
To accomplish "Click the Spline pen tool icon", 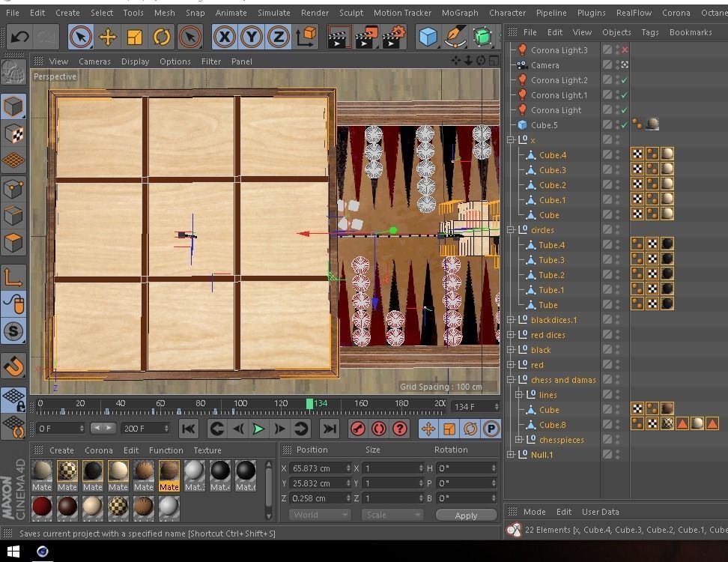I will pyautogui.click(x=455, y=37).
